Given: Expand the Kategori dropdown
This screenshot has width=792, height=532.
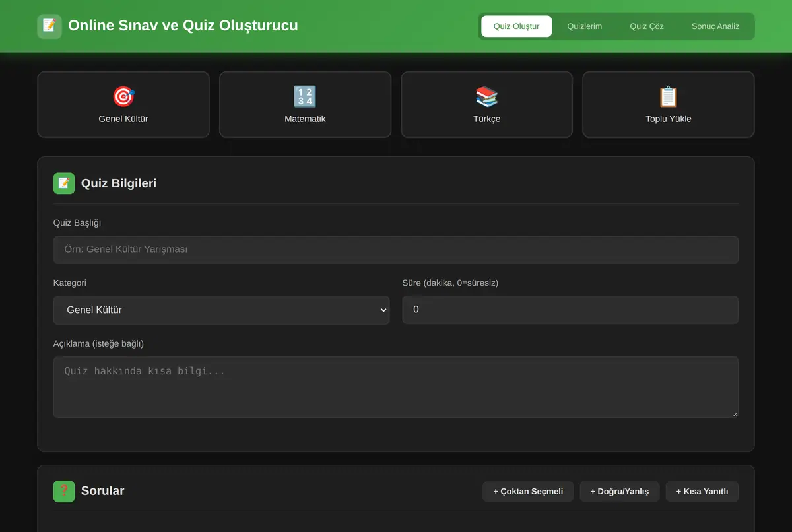Looking at the screenshot, I should pyautogui.click(x=221, y=310).
